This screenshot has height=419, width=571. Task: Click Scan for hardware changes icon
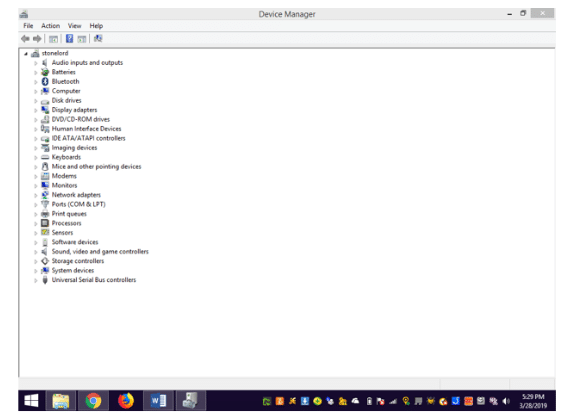[x=98, y=39]
